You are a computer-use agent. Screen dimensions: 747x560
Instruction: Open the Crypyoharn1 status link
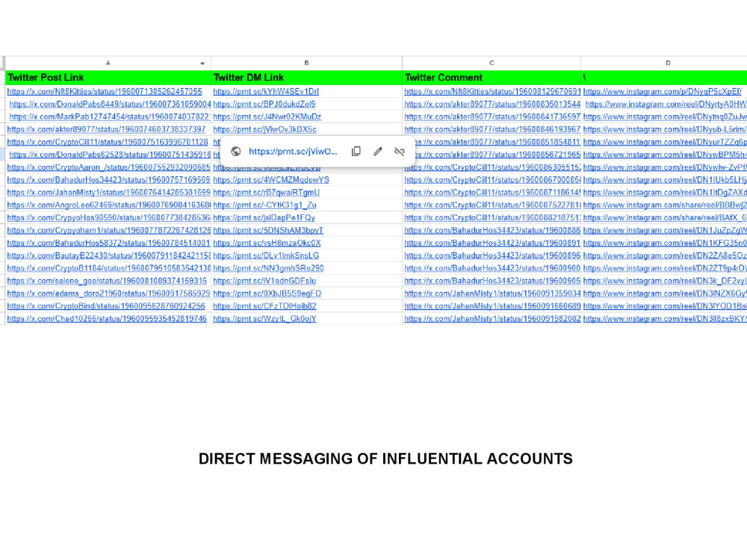point(108,230)
